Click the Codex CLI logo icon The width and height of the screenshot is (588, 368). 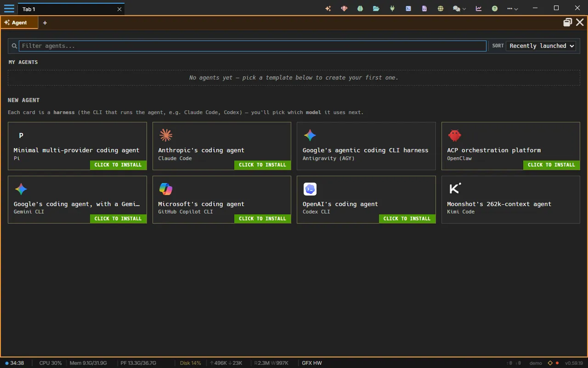tap(310, 189)
